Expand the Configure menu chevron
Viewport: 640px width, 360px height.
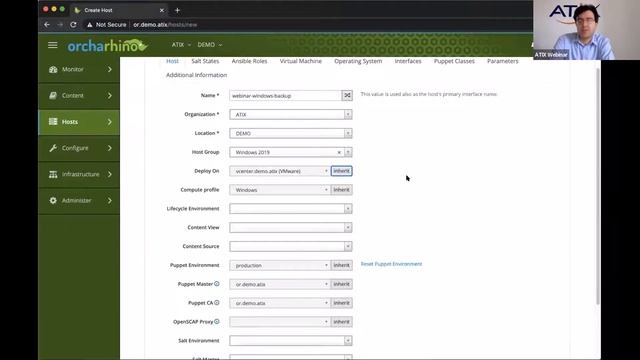pyautogui.click(x=109, y=148)
